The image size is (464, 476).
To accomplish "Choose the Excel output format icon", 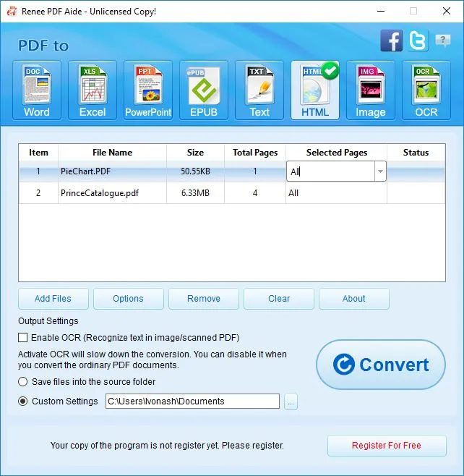I will click(93, 90).
